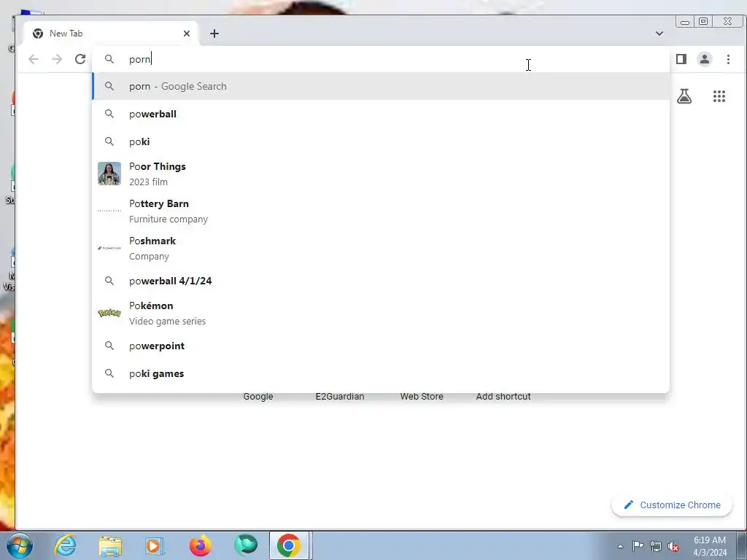Open File Explorer from the taskbar
This screenshot has height=560, width=747.
(110, 545)
